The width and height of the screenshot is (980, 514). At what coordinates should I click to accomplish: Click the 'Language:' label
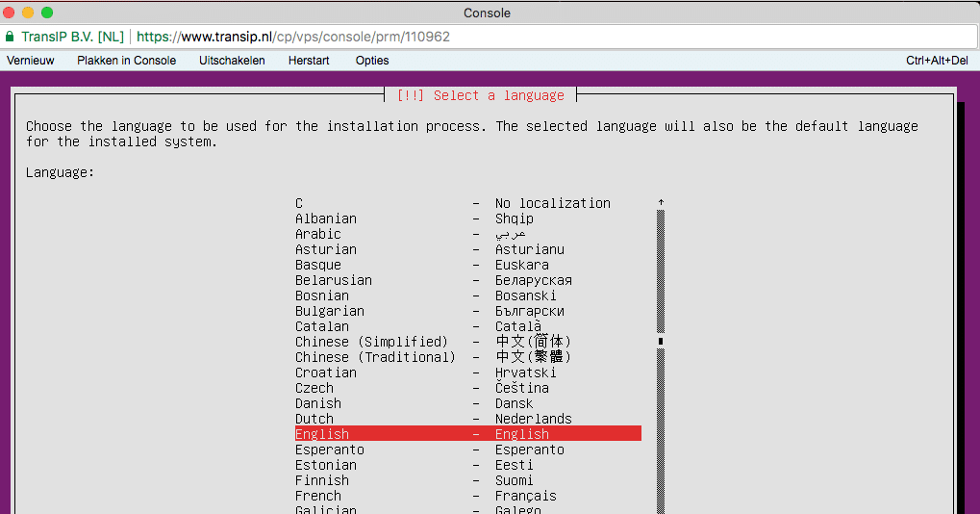(60, 172)
